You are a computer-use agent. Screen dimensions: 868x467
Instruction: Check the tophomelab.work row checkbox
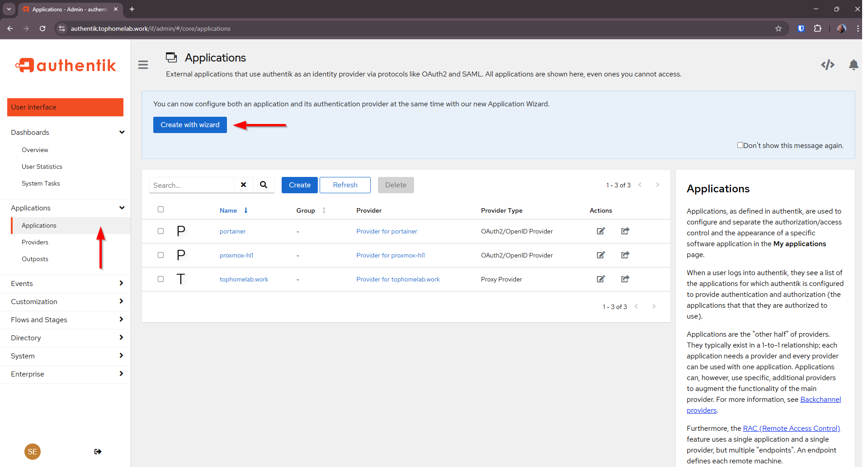(x=160, y=279)
